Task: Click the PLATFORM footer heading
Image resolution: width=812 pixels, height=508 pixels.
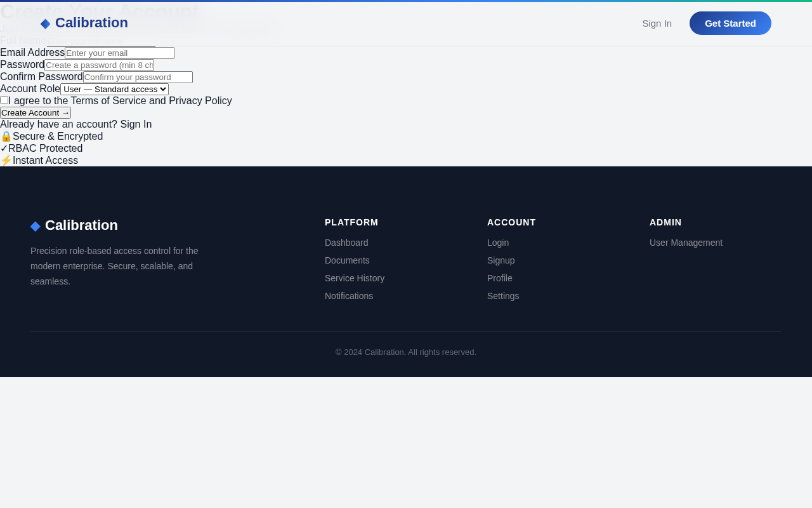Action: (x=351, y=222)
